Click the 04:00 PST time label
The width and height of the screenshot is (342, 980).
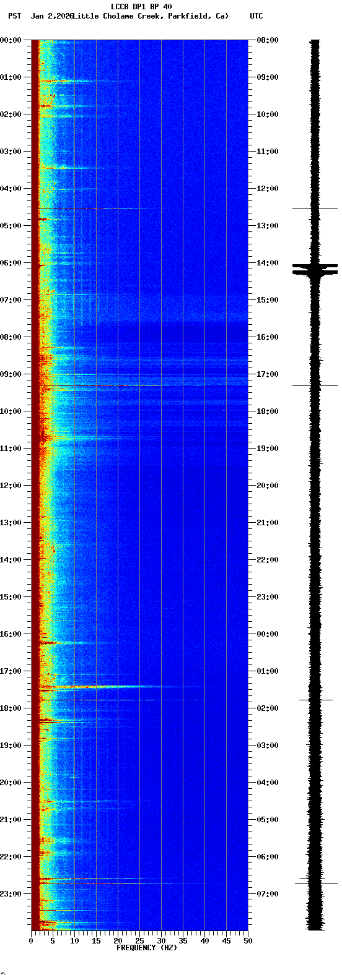(11, 189)
